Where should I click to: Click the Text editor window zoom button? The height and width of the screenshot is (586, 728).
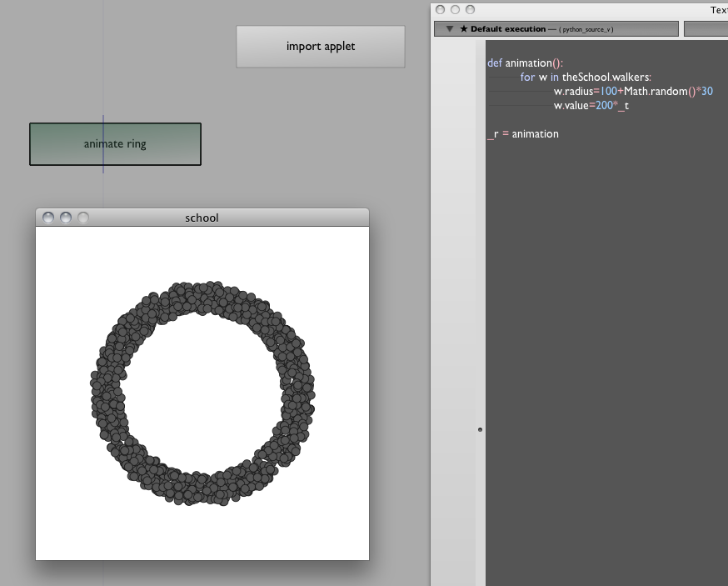[471, 9]
